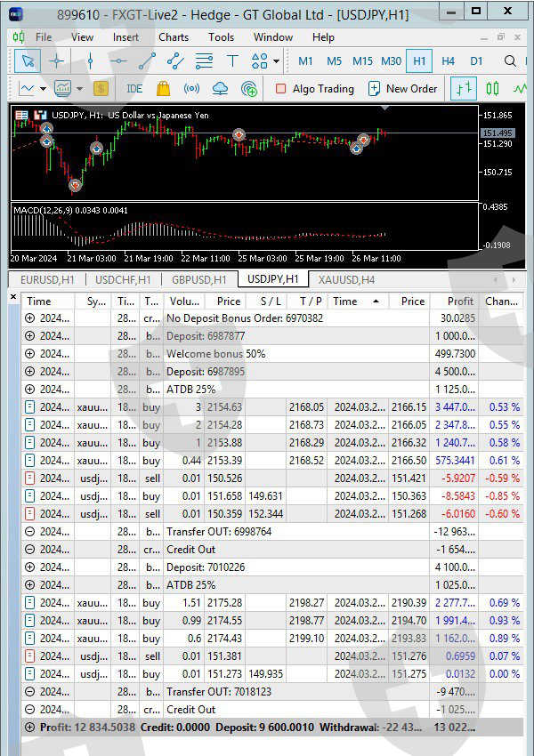Screen dimensions: 534x756
Task: Open the search magnifier icon
Action: pos(510,61)
